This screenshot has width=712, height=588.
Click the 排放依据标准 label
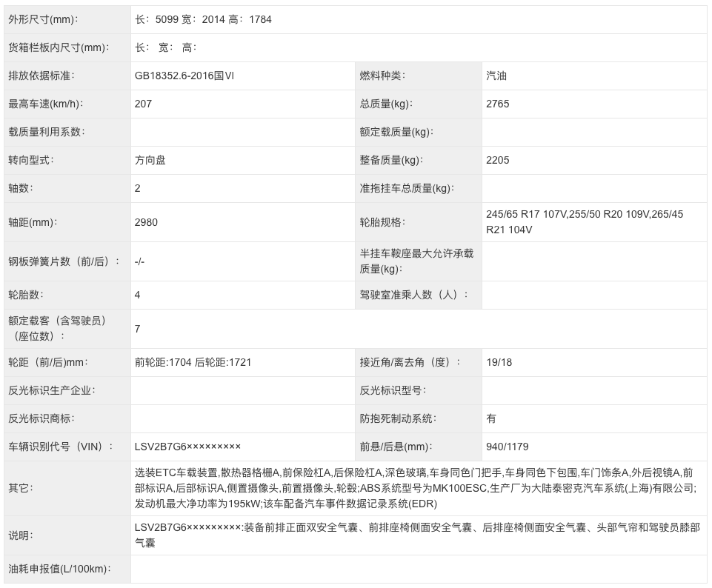click(x=41, y=76)
